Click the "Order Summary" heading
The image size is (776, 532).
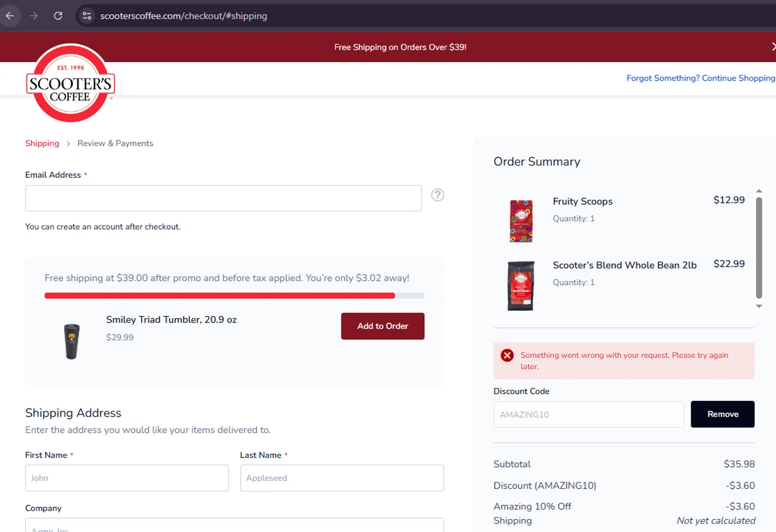[537, 162]
